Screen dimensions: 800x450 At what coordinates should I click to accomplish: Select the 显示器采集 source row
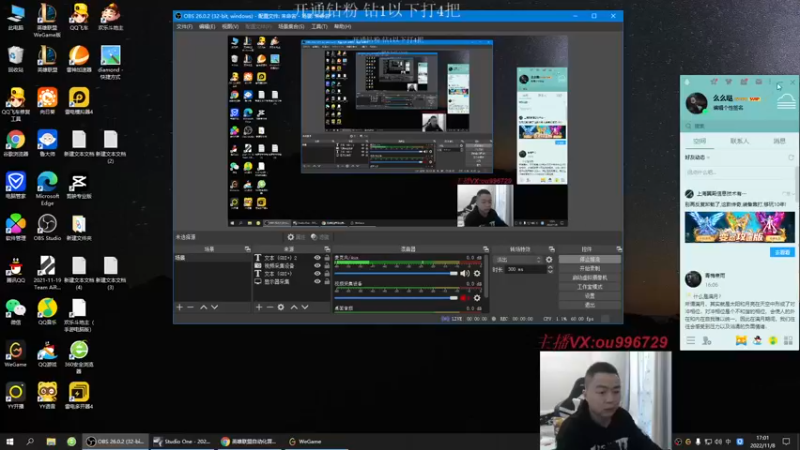pyautogui.click(x=292, y=281)
